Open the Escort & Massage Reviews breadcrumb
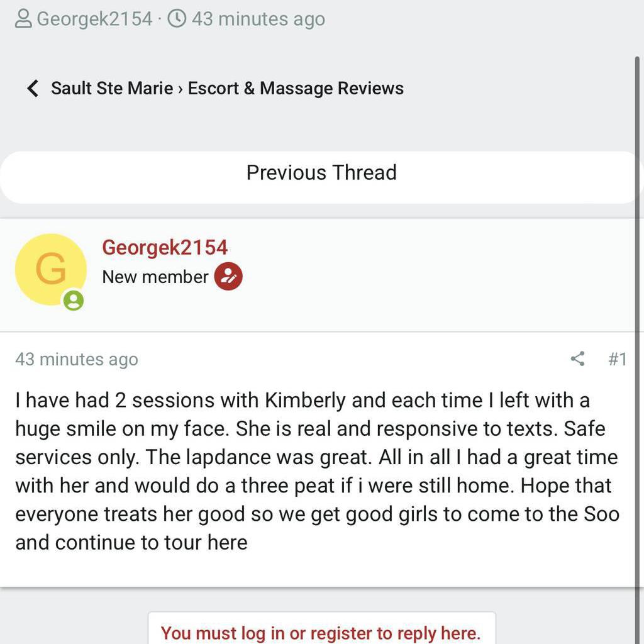Viewport: 644px width, 644px height. pyautogui.click(x=296, y=88)
